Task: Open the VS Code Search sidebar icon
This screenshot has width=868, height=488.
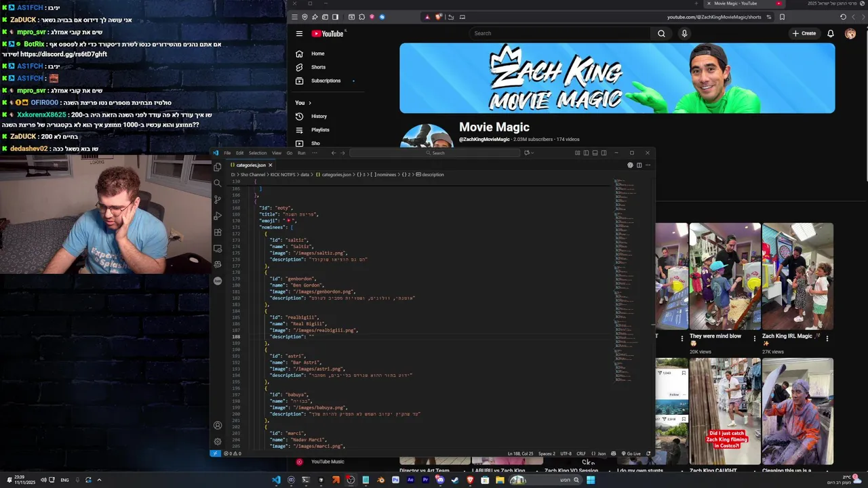Action: pyautogui.click(x=217, y=183)
